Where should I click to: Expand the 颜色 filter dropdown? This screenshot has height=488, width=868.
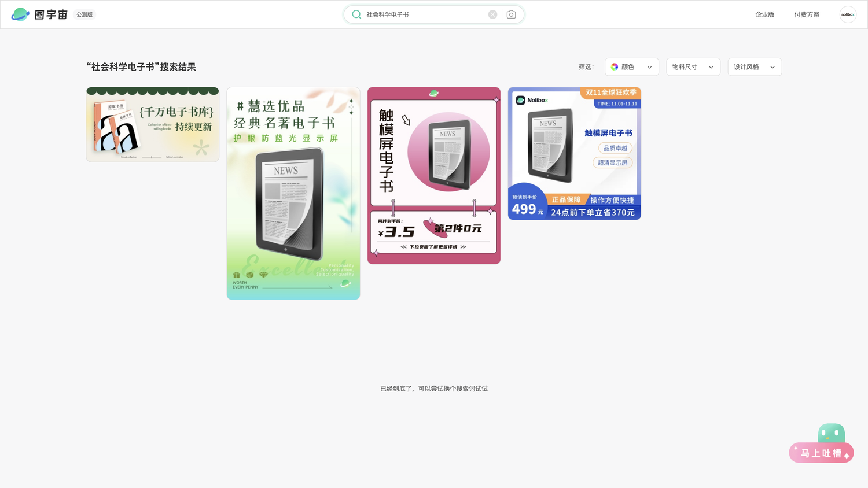coord(632,67)
